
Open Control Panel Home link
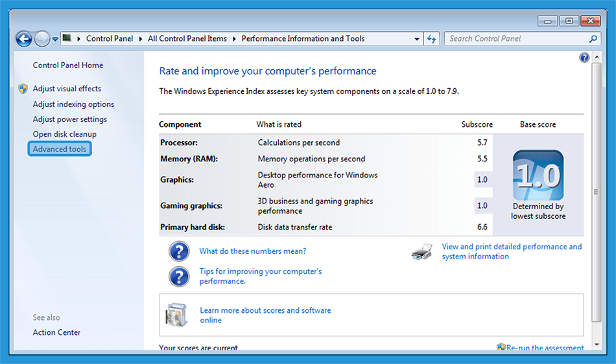coord(68,65)
